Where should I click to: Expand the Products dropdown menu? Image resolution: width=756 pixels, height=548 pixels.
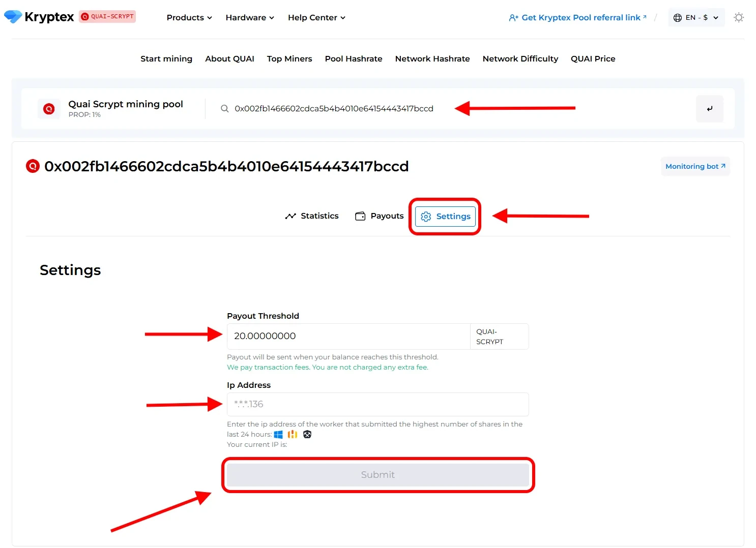coord(189,17)
